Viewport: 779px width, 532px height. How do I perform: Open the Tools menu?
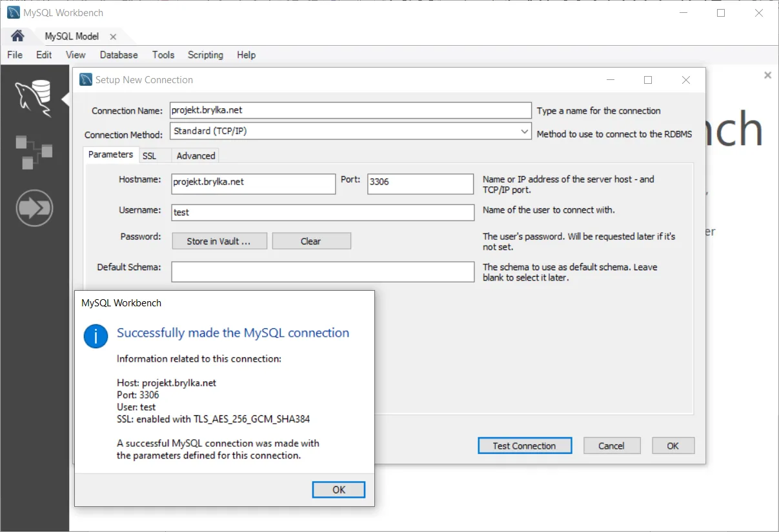[163, 55]
